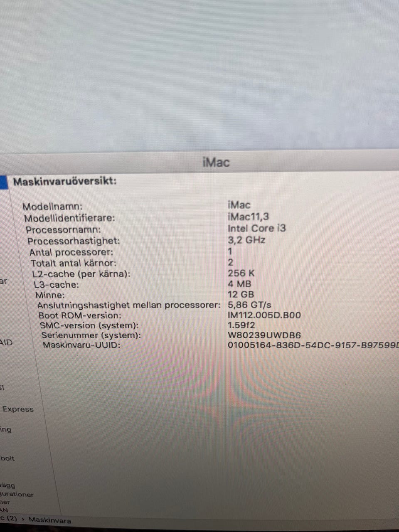Select the 3,2 GHz value

click(246, 240)
